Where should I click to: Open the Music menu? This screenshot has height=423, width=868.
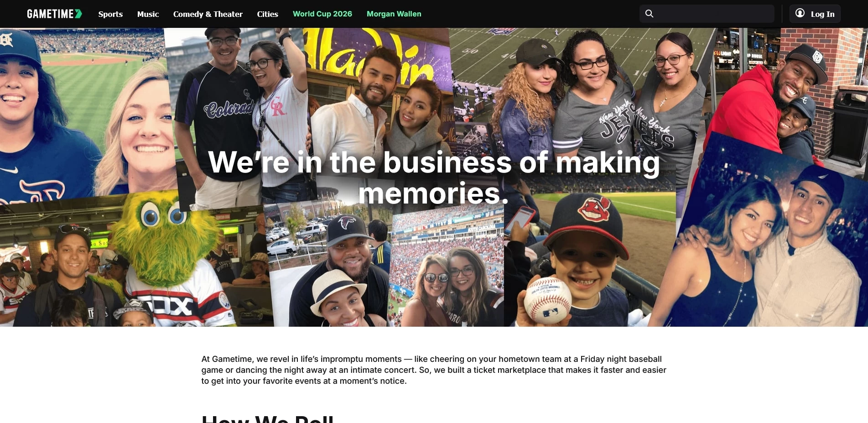(x=148, y=14)
